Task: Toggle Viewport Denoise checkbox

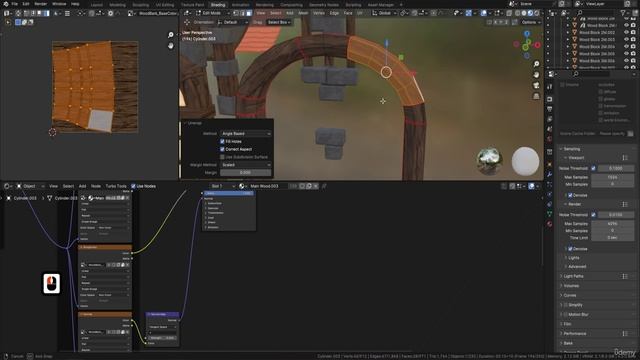Action: click(570, 195)
